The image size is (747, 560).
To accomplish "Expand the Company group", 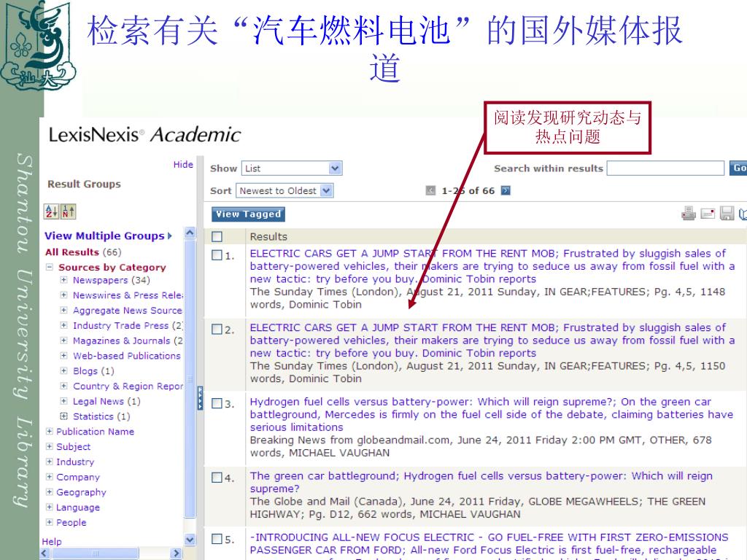I will (x=49, y=477).
